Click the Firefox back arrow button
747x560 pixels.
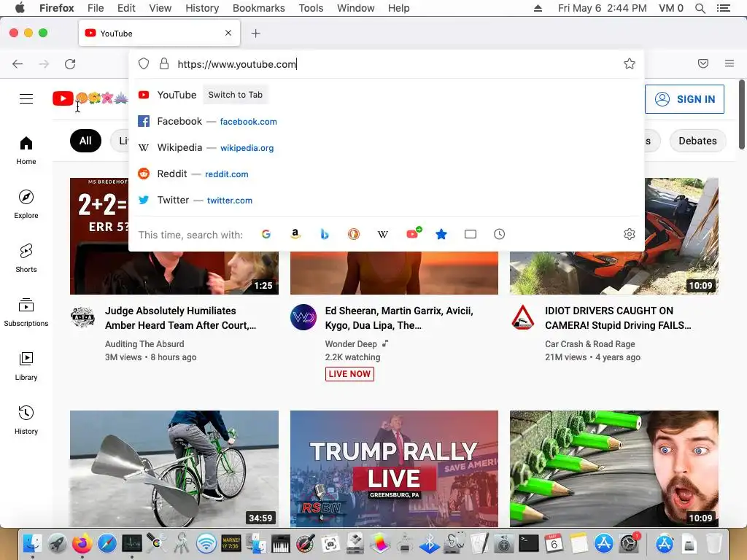[x=18, y=64]
